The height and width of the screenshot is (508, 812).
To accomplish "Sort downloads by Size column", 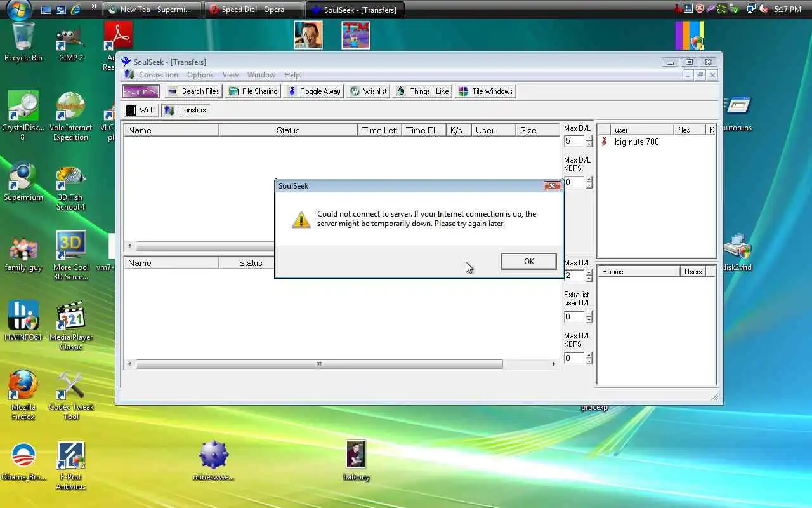I will click(537, 130).
